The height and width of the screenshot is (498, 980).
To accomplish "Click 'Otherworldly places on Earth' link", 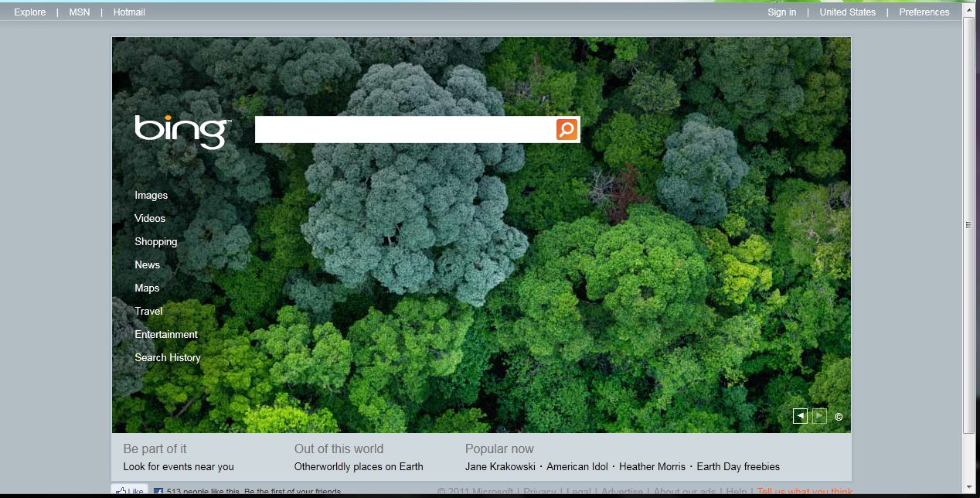I will [x=359, y=467].
